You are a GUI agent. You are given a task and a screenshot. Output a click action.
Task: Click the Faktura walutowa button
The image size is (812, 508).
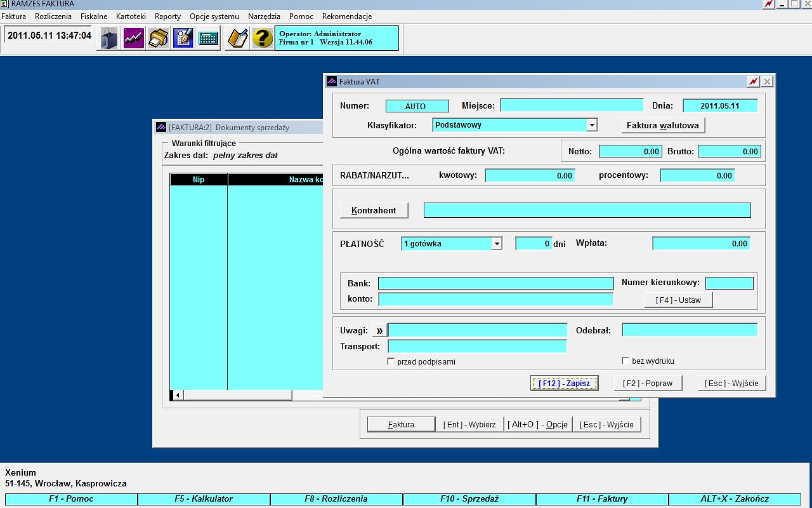click(x=663, y=125)
